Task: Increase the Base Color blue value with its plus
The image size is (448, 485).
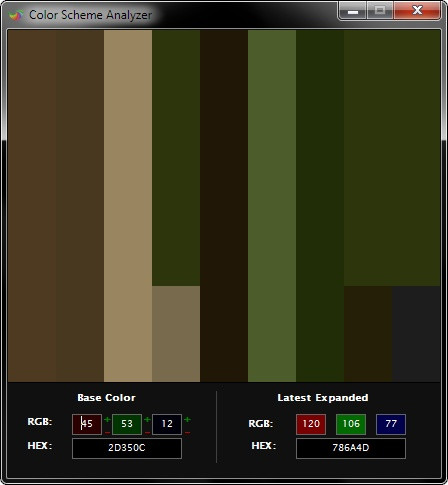Action: (x=187, y=420)
